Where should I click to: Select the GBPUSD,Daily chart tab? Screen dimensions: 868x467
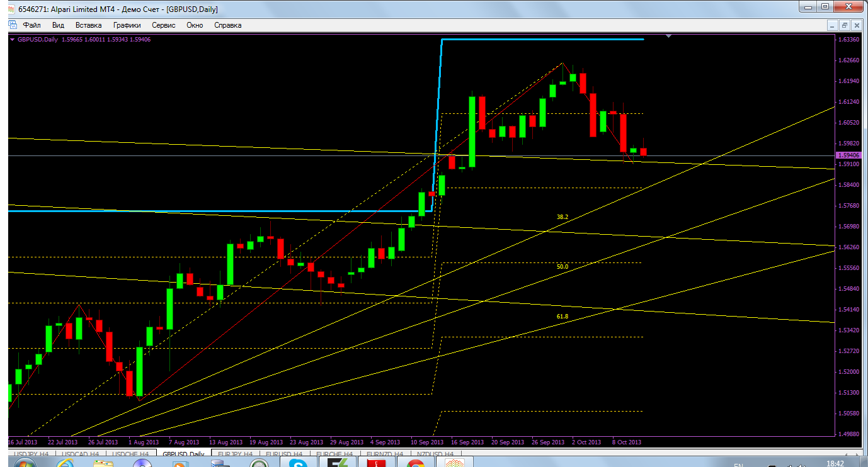click(x=183, y=454)
